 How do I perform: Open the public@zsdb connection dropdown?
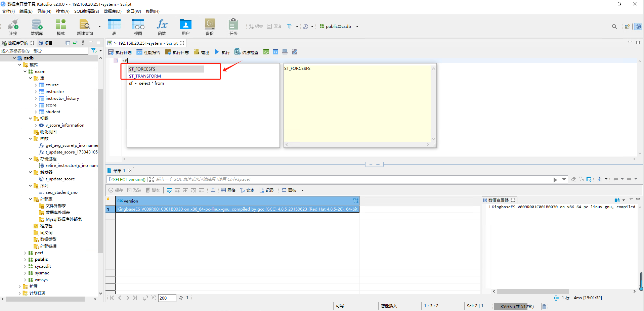click(x=357, y=27)
